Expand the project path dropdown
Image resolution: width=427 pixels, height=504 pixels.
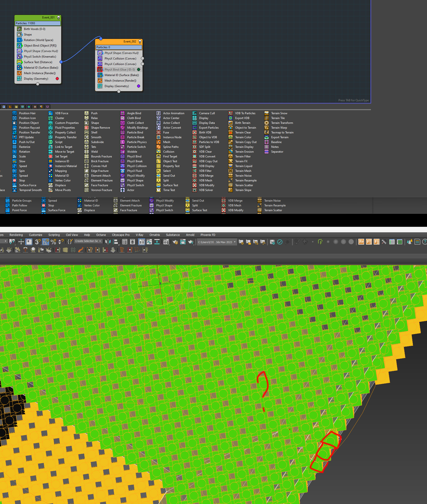[x=235, y=242]
